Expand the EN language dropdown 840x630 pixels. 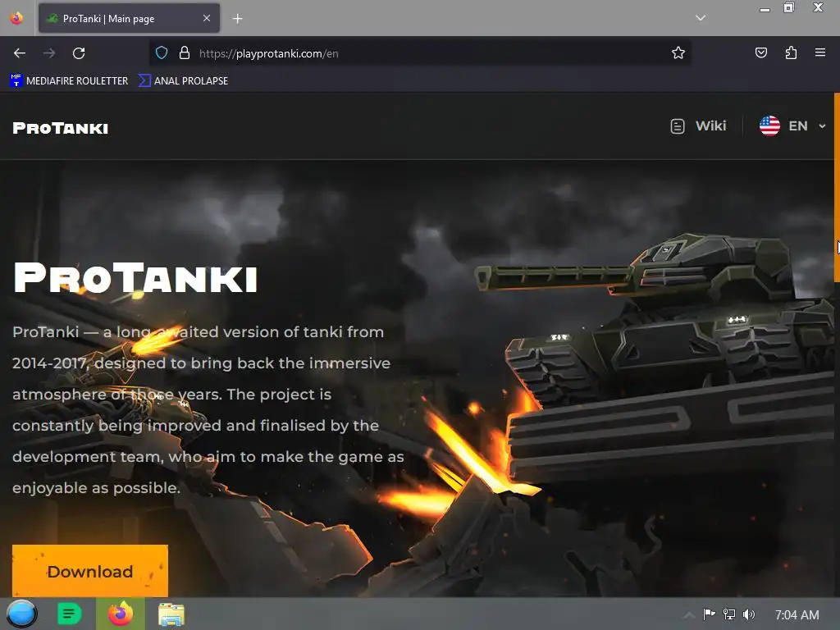[793, 126]
